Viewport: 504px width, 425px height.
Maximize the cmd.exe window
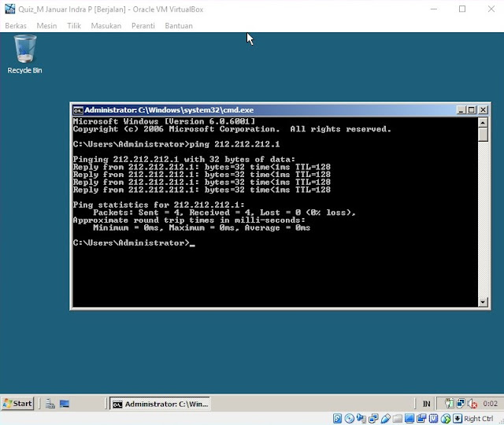(x=472, y=110)
